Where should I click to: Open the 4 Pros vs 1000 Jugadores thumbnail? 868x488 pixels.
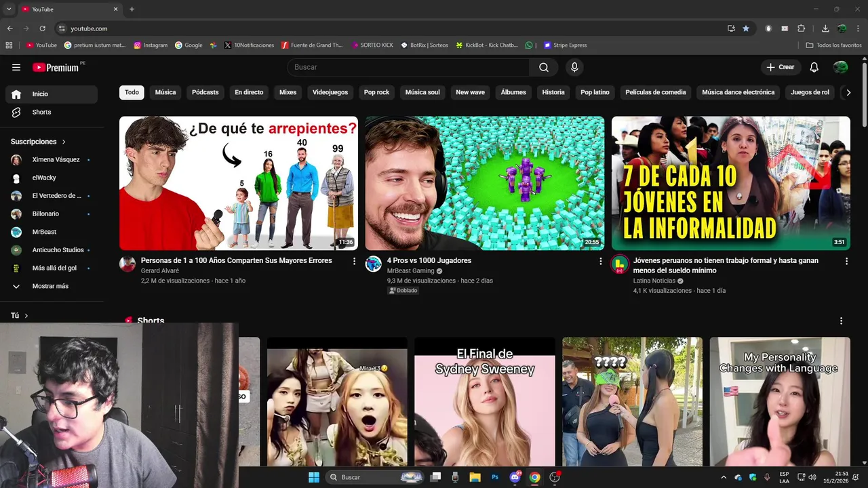point(485,183)
